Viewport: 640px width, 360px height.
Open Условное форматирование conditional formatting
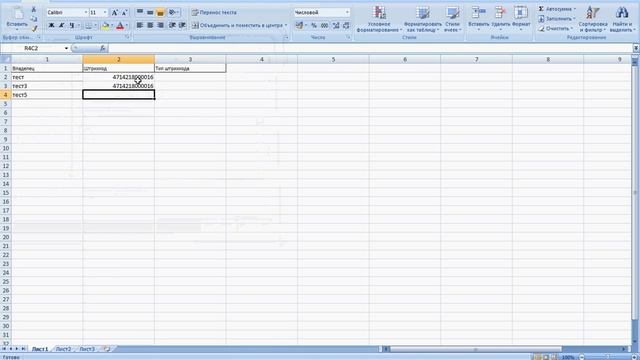pos(379,19)
